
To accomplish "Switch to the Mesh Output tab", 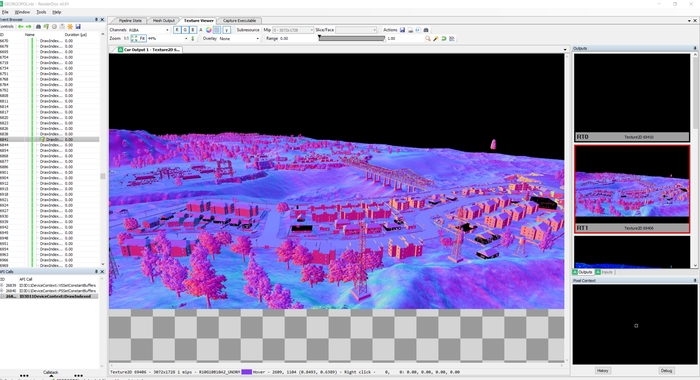I will click(x=163, y=21).
